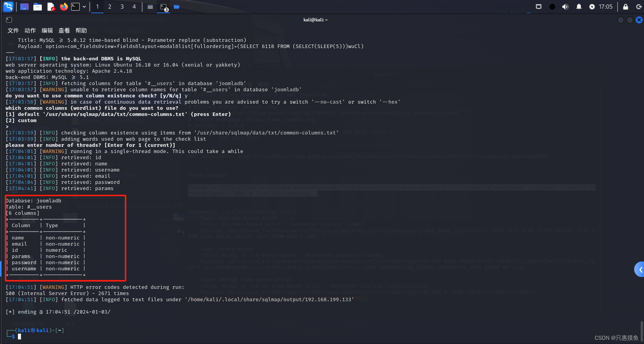The image size is (644, 344).
Task: Open the 帮助 menu
Action: pyautogui.click(x=81, y=30)
